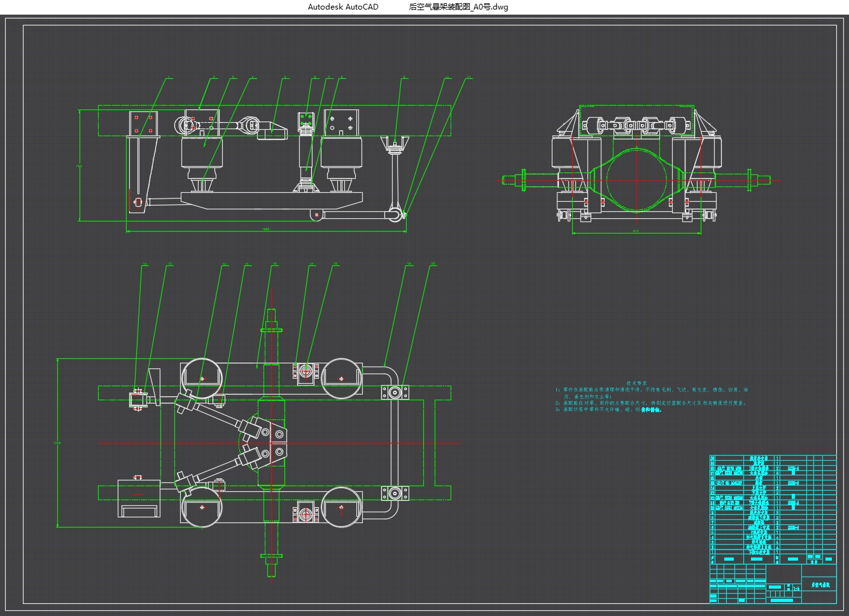
Task: Select the lower-right air spring circle in plan view
Action: click(x=342, y=507)
